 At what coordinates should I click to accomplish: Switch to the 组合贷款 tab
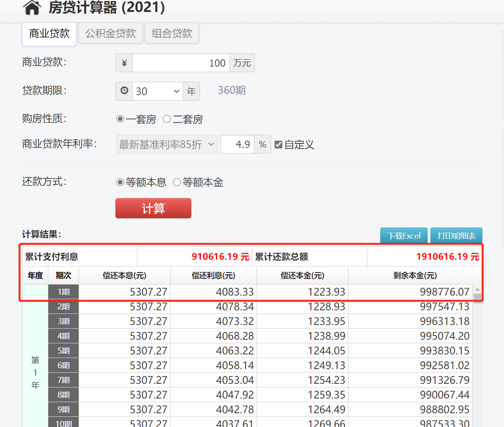click(x=172, y=33)
